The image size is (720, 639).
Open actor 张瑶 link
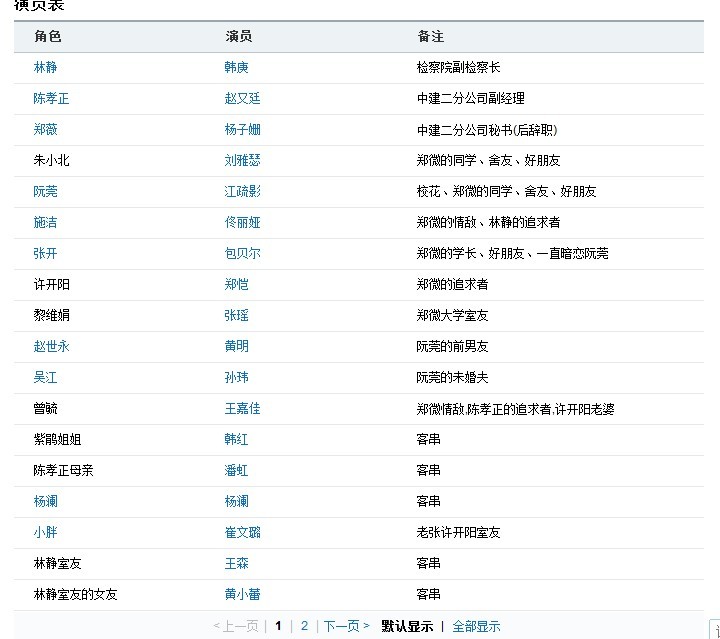236,315
